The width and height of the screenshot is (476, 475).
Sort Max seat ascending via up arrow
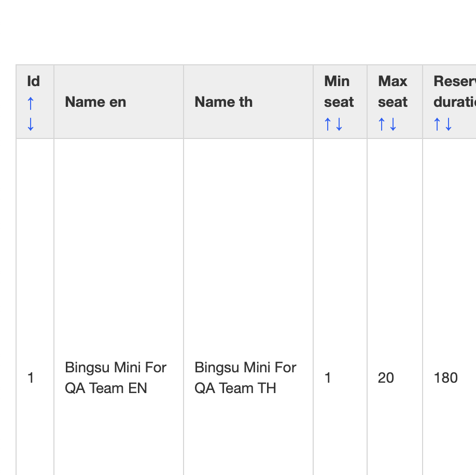point(382,124)
